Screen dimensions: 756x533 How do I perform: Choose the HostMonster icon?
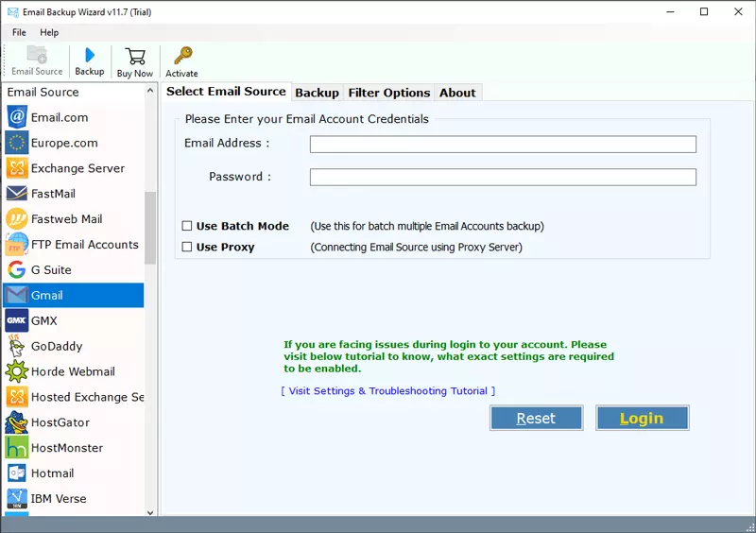click(17, 448)
